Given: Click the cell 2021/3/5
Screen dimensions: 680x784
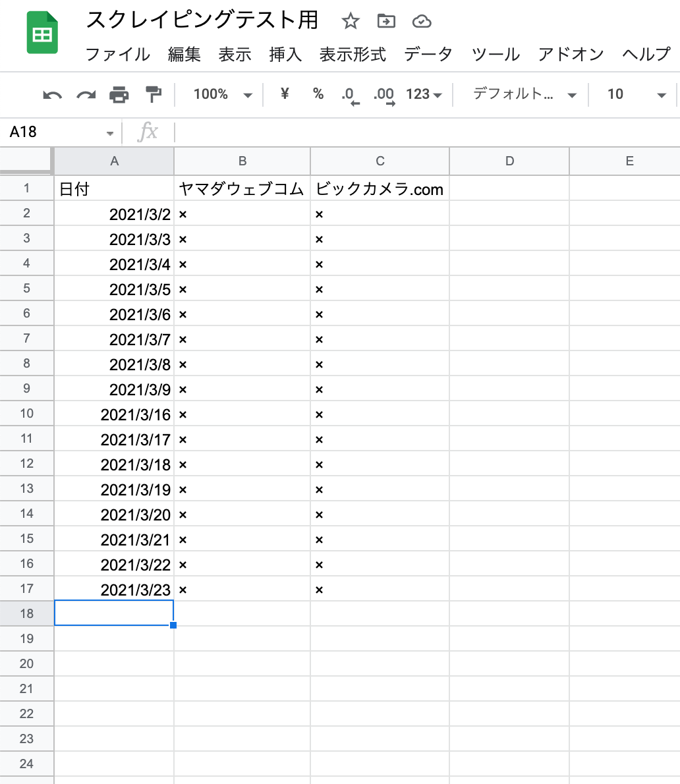Looking at the screenshot, I should coord(114,289).
